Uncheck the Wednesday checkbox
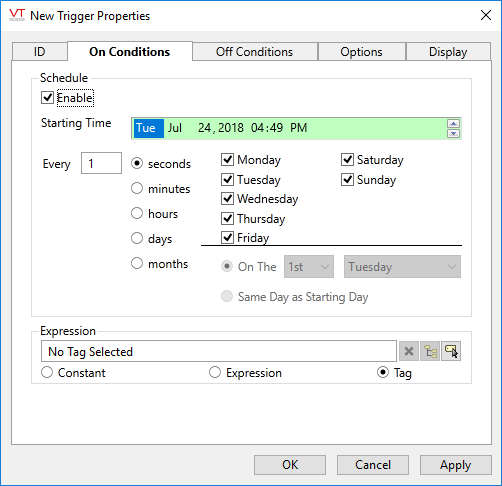 coord(227,199)
